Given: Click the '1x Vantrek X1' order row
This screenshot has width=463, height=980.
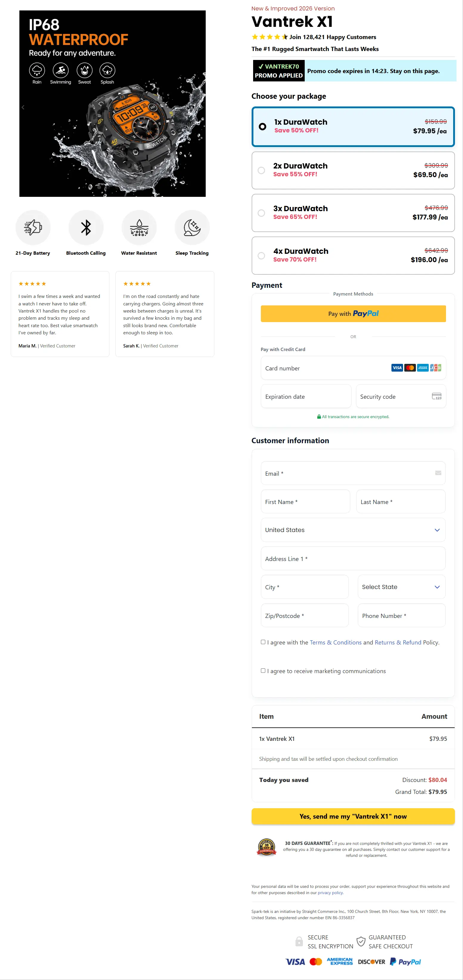Looking at the screenshot, I should coord(353,739).
